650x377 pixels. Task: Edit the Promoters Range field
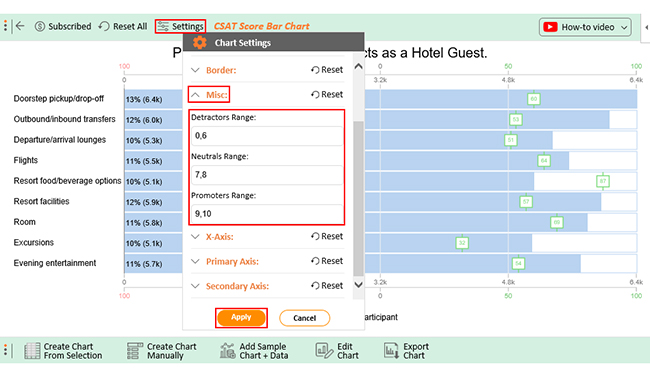tap(267, 214)
